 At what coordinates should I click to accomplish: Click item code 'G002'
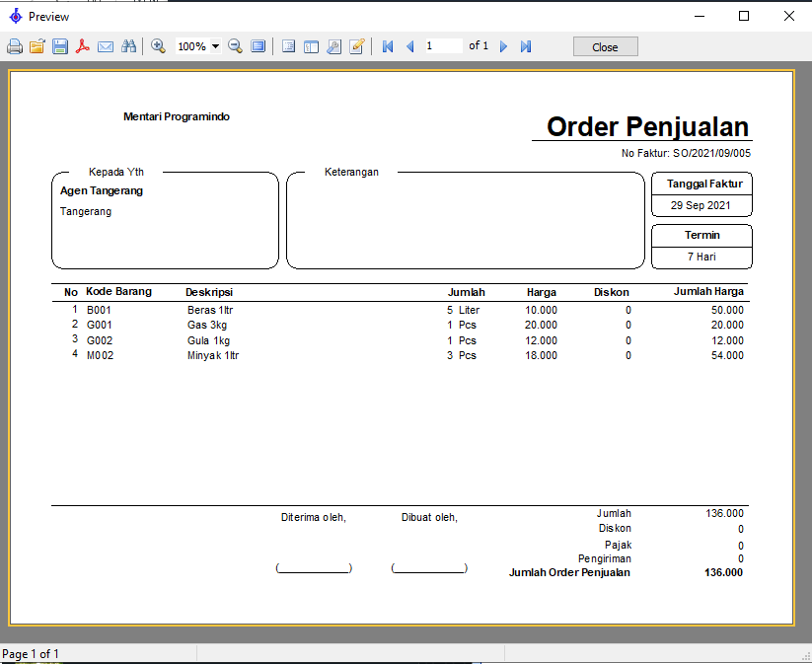click(100, 340)
